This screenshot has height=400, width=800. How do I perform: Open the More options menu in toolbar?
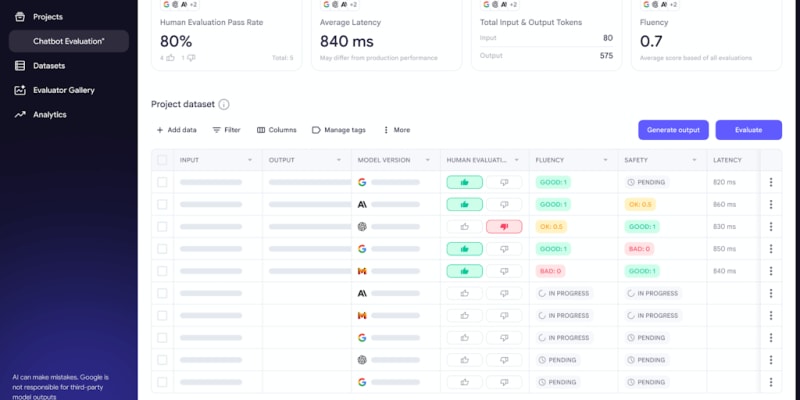[x=386, y=130]
